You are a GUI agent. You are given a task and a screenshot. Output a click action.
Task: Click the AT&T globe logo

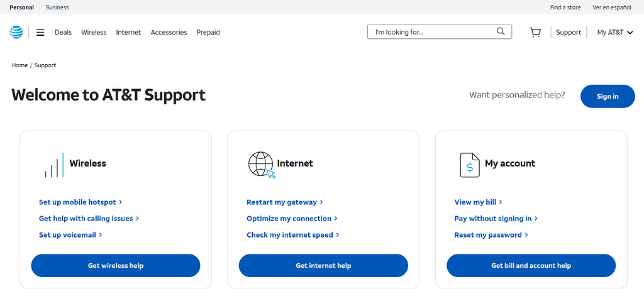click(x=16, y=32)
